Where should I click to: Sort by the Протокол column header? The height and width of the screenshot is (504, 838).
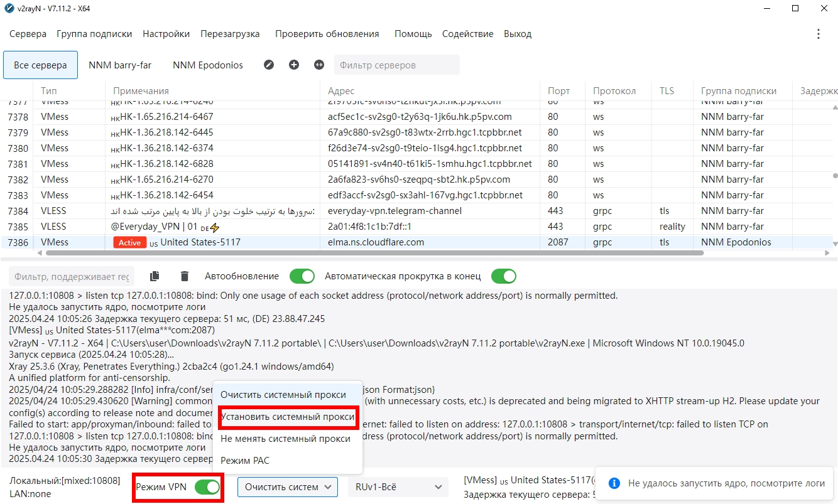(618, 91)
